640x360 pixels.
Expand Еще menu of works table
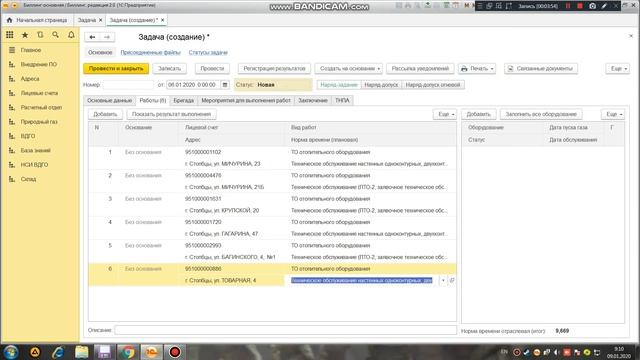pos(444,114)
